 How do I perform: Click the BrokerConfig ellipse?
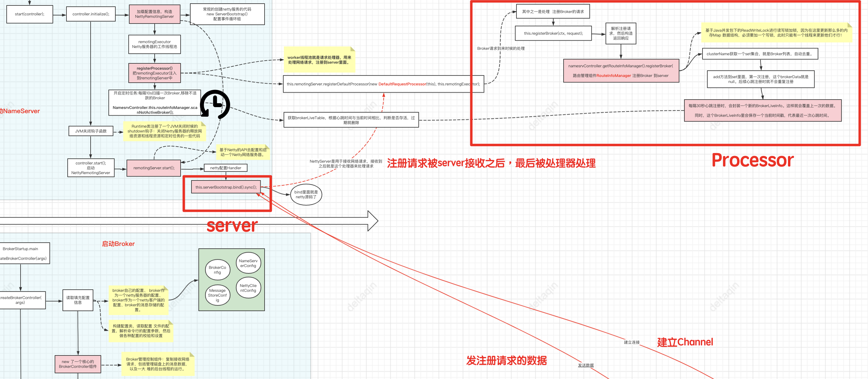pos(217,270)
